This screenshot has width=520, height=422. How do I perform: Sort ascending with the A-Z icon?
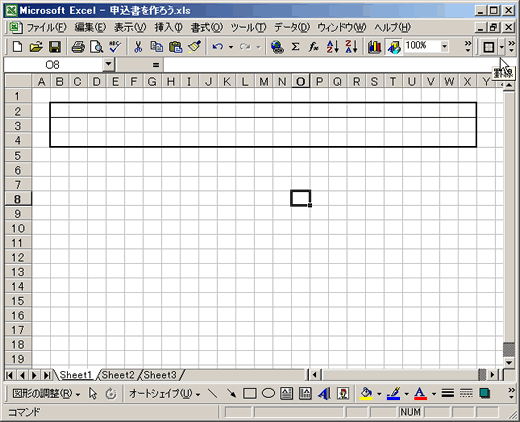(333, 47)
